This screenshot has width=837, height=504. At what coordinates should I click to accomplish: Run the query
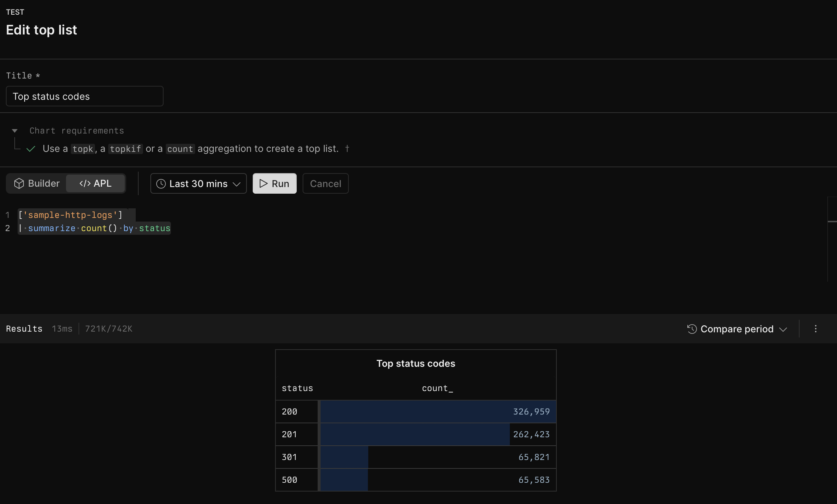pyautogui.click(x=274, y=183)
